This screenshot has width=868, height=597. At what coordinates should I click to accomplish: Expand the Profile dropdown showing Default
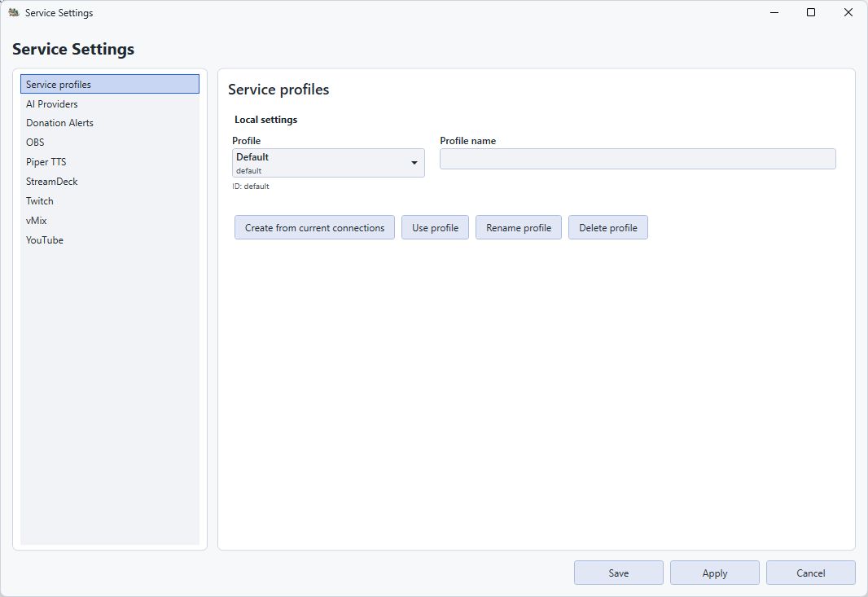click(x=328, y=163)
